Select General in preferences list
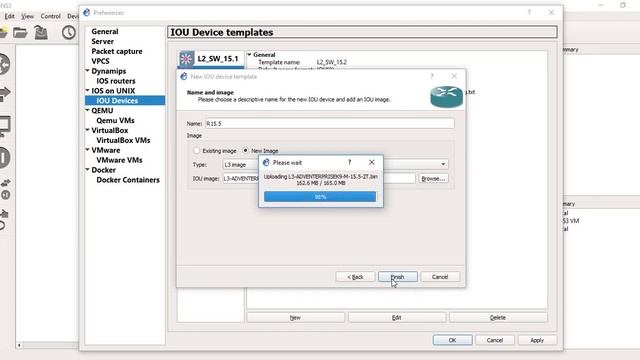This screenshot has height=360, width=640. [x=104, y=31]
